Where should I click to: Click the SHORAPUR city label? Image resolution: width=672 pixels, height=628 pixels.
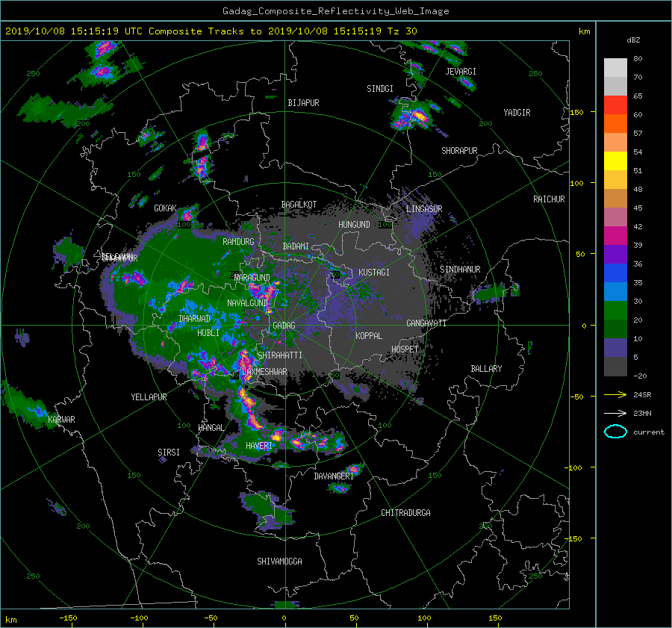(x=459, y=151)
